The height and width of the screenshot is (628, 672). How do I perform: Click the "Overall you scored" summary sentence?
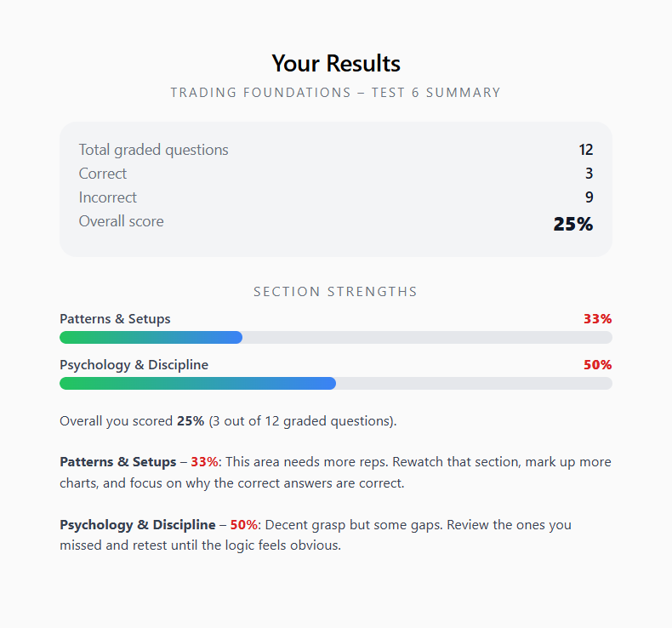click(x=228, y=421)
